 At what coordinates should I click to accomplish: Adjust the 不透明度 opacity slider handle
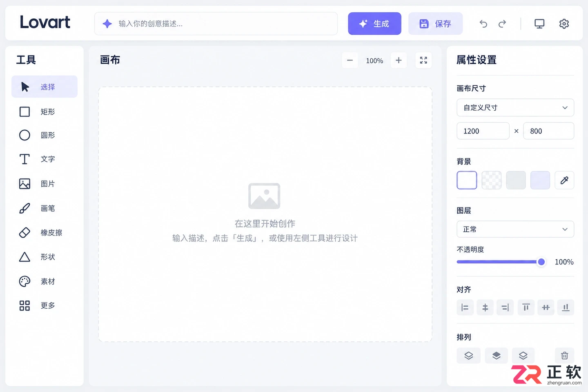tap(541, 262)
